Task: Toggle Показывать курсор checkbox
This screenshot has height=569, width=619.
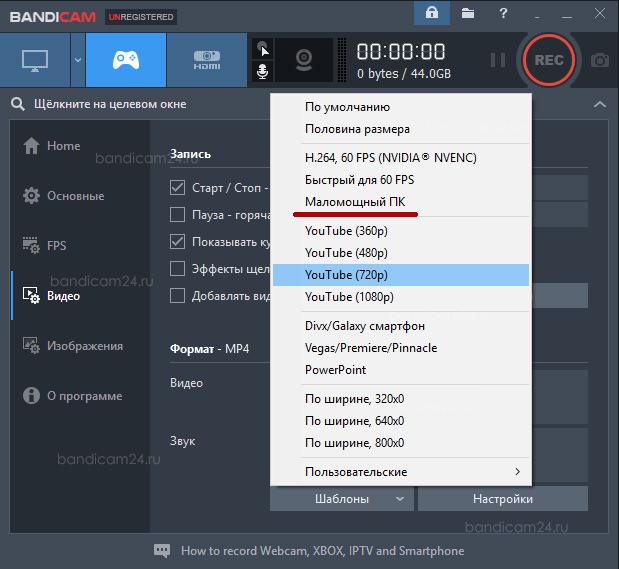Action: 177,242
